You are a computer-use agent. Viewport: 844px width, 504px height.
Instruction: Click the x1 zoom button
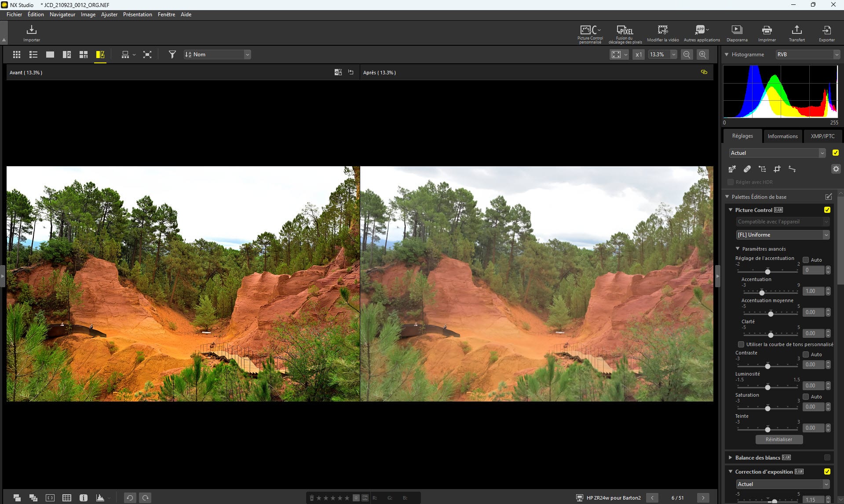pyautogui.click(x=639, y=55)
